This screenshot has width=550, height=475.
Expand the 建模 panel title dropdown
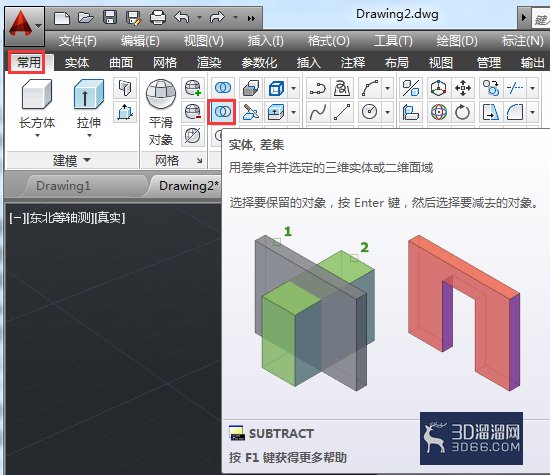coord(72,161)
